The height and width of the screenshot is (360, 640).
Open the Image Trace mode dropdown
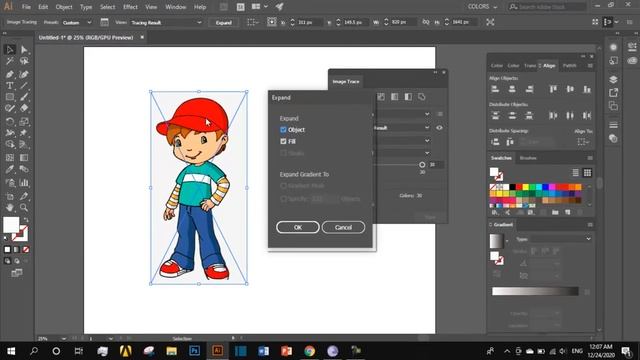point(402,140)
